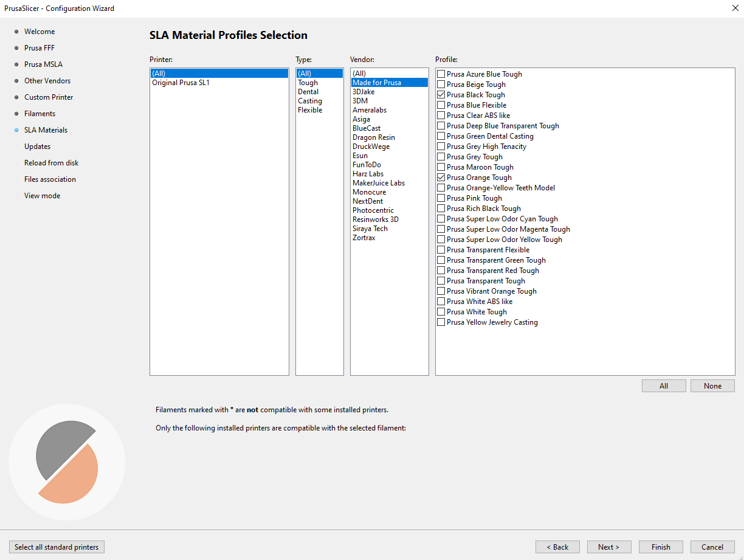
Task: Choose DruckWege vendor
Action: click(x=390, y=147)
